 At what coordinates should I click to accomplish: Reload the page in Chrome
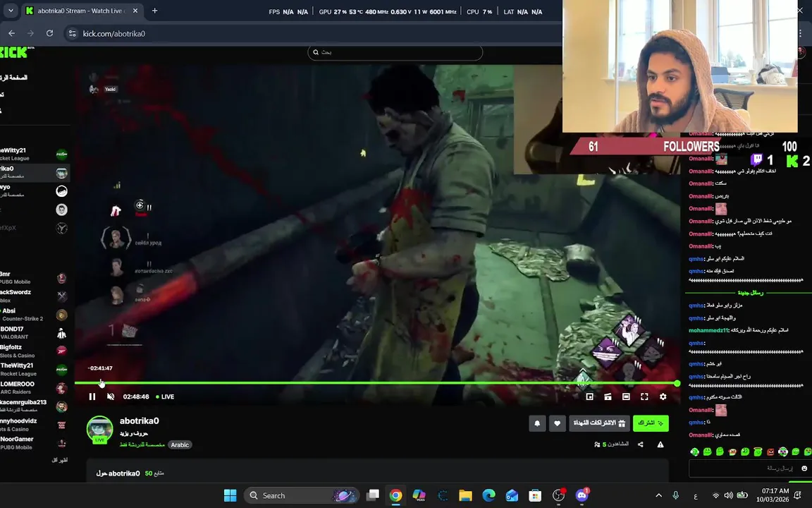tap(50, 33)
